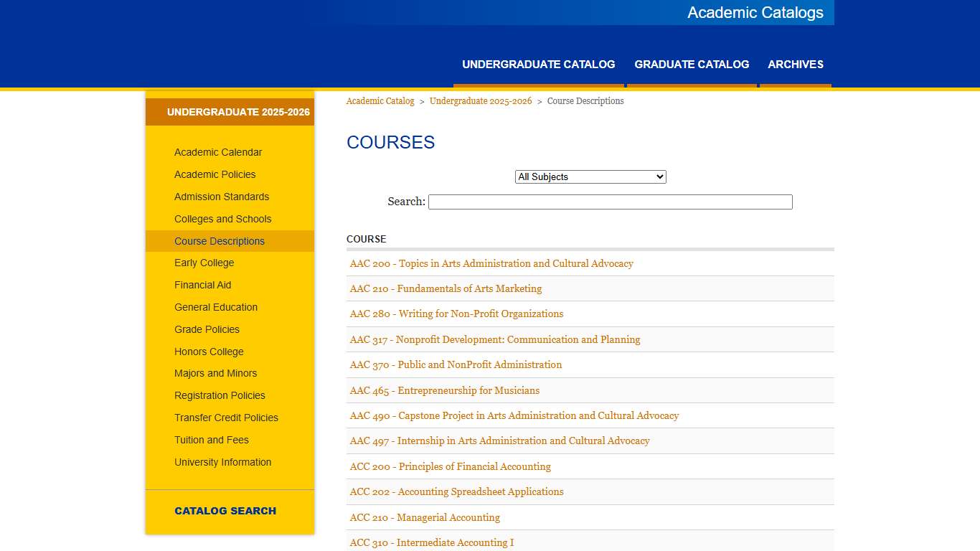Viewport: 980px width, 551px height.
Task: Open ACC 310 Intermediate Accounting I
Action: [431, 542]
